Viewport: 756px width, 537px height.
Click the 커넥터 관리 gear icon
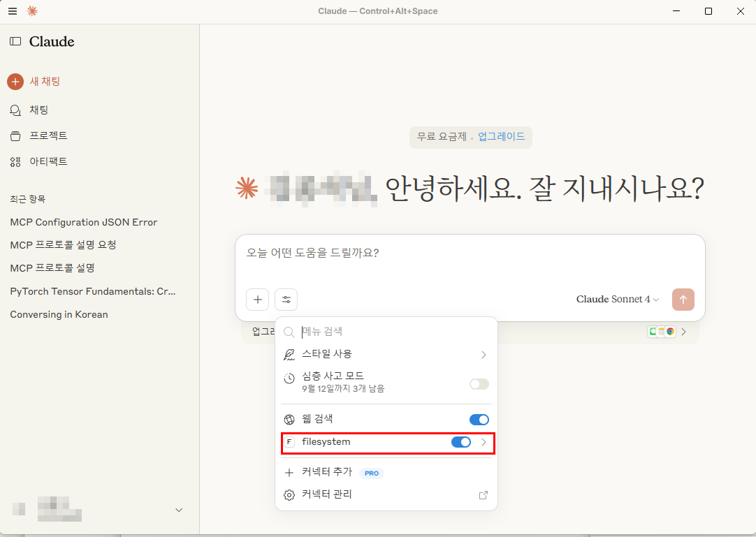click(x=289, y=495)
